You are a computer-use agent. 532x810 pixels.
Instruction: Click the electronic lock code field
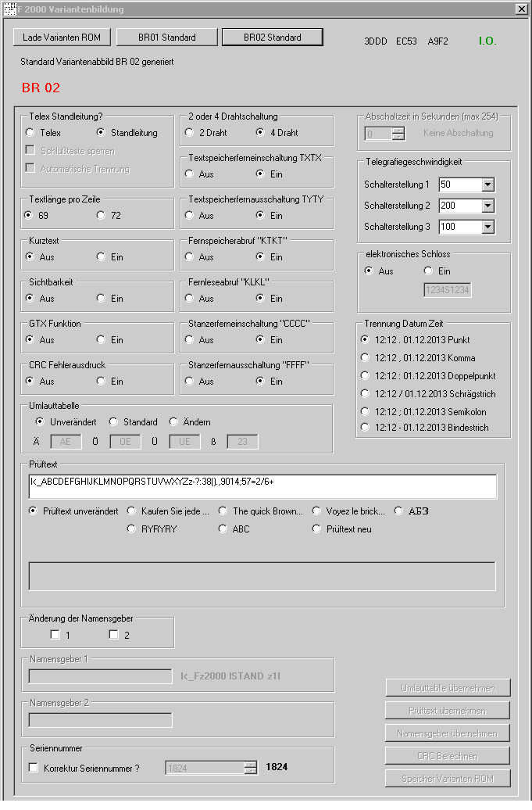448,290
